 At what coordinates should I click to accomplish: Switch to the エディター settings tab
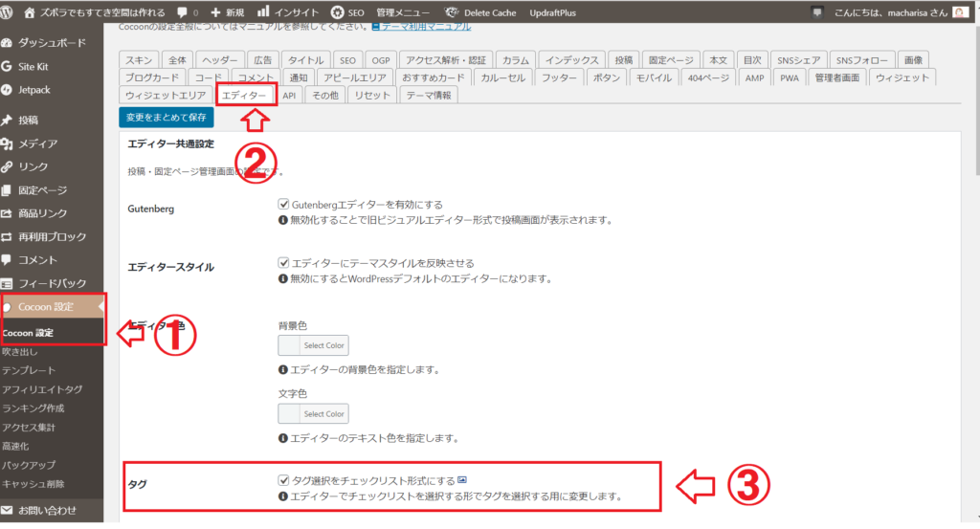244,95
